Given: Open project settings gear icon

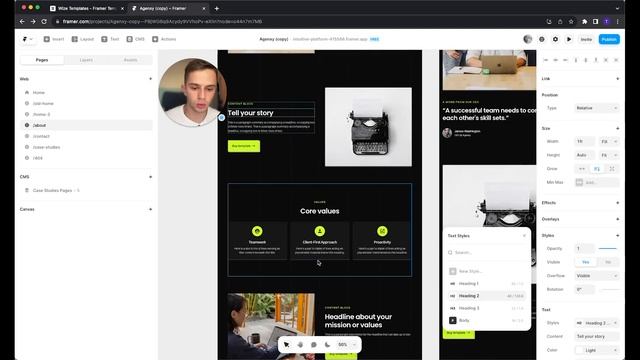Looking at the screenshot, I should [555, 39].
